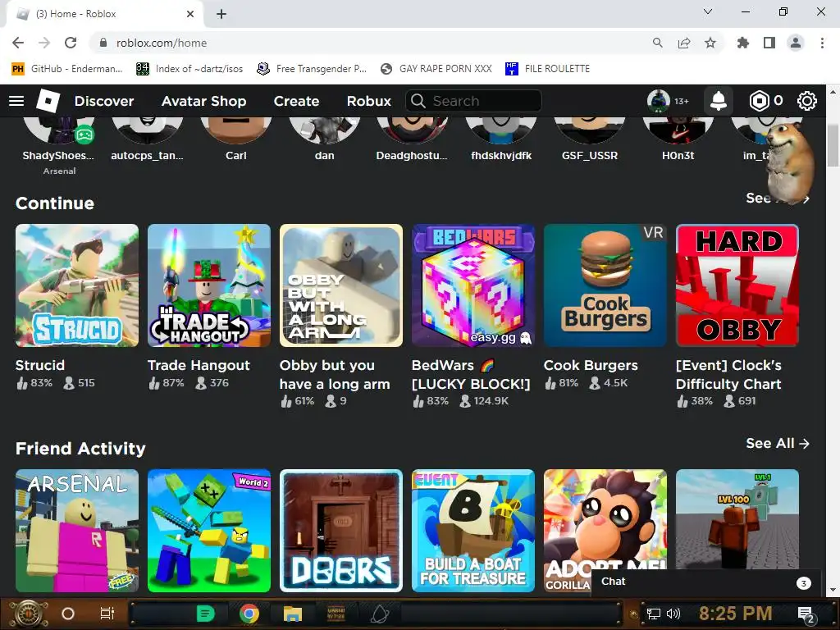Open the Strucid game thumbnail
The image size is (840, 630).
tap(77, 285)
